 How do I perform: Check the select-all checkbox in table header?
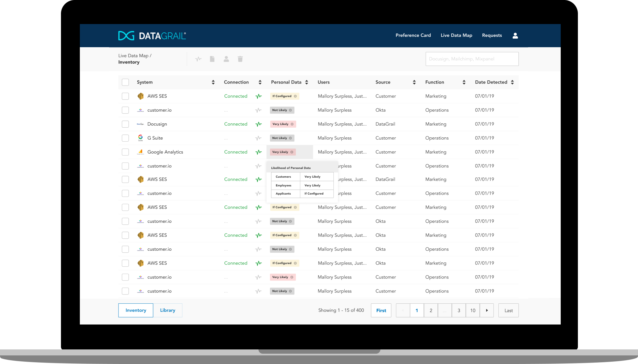click(x=125, y=82)
